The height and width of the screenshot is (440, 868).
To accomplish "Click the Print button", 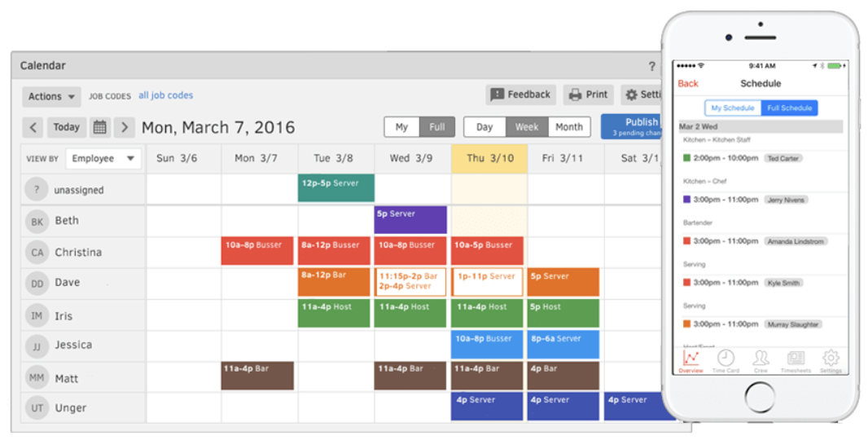I will pos(589,95).
